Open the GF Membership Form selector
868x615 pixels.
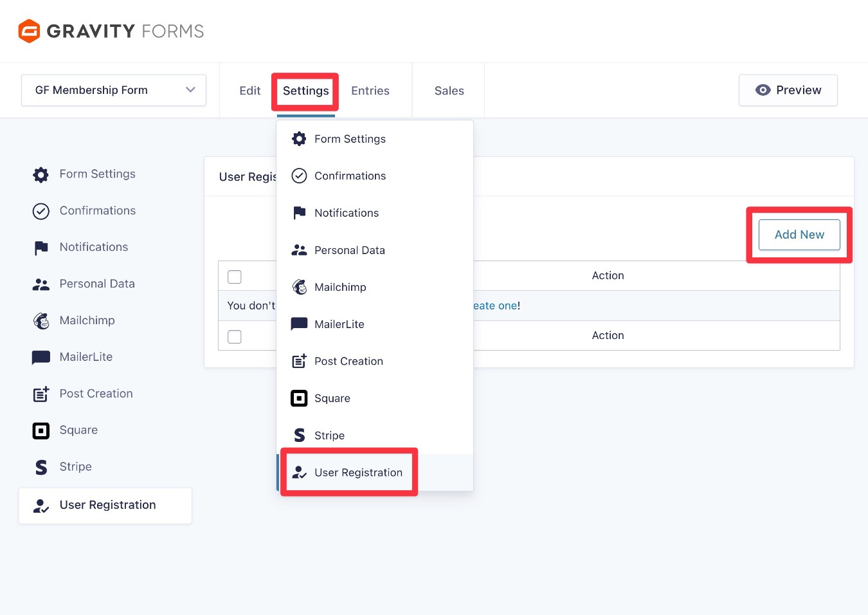113,90
